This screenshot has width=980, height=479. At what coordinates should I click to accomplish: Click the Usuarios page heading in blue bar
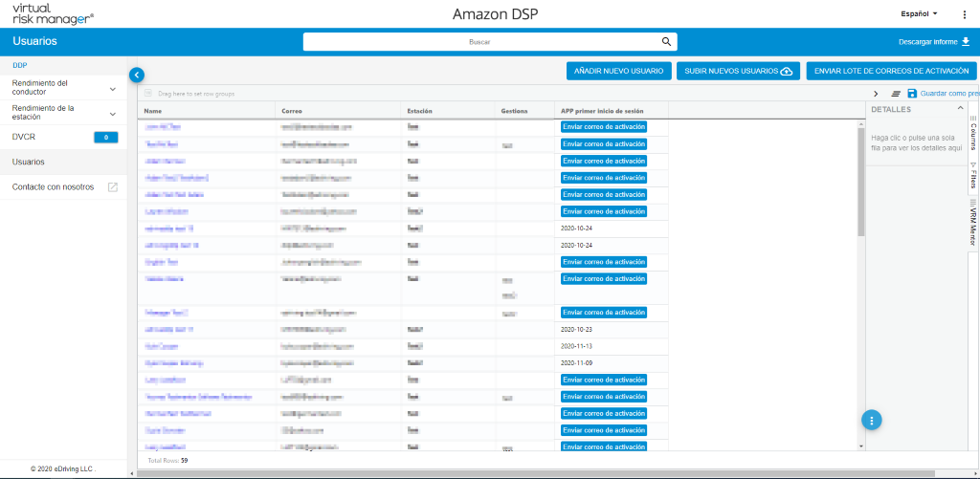(35, 41)
